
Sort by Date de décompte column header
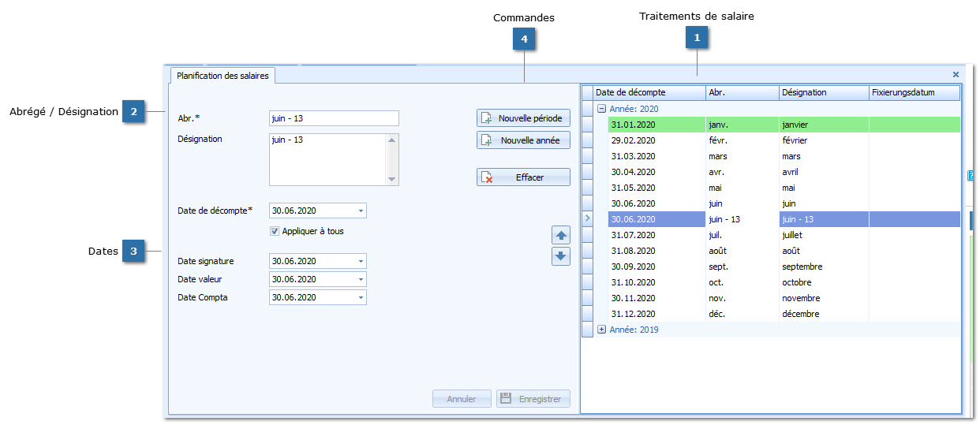pyautogui.click(x=649, y=93)
